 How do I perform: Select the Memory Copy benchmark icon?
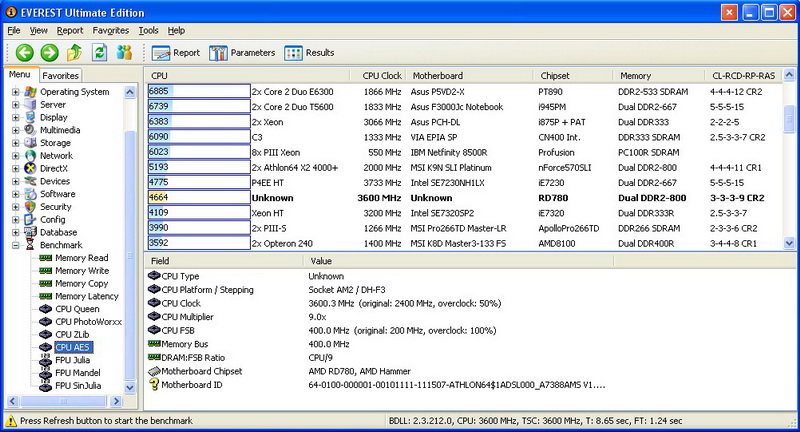click(x=45, y=283)
